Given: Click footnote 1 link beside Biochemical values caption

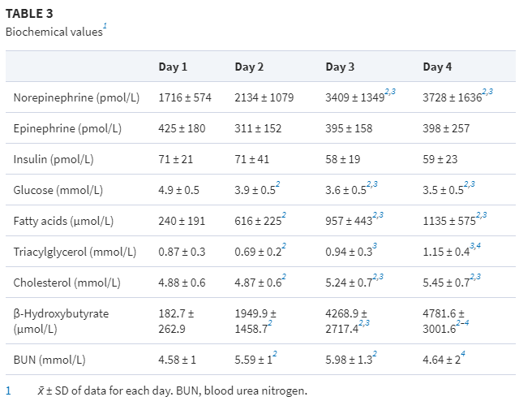Looking at the screenshot, I should 105,27.
